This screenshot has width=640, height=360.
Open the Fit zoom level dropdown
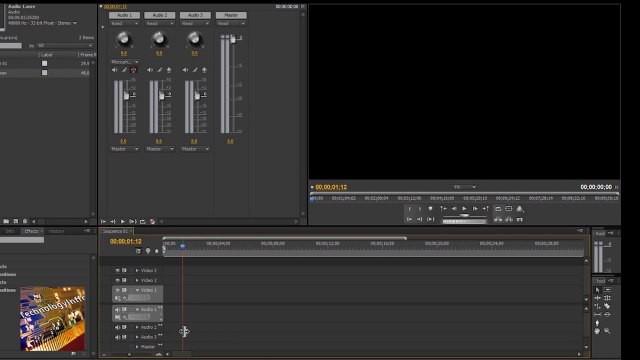coord(464,187)
